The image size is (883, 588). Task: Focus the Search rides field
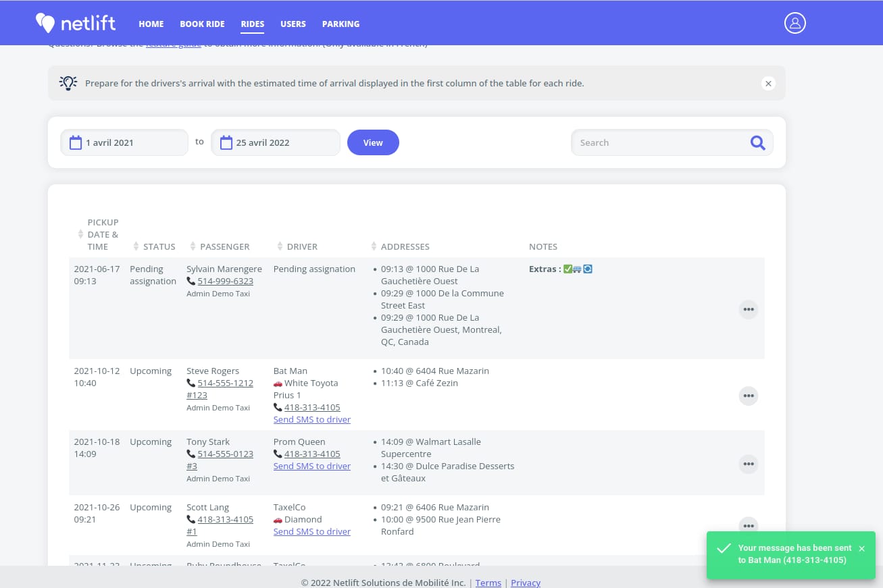click(x=659, y=142)
